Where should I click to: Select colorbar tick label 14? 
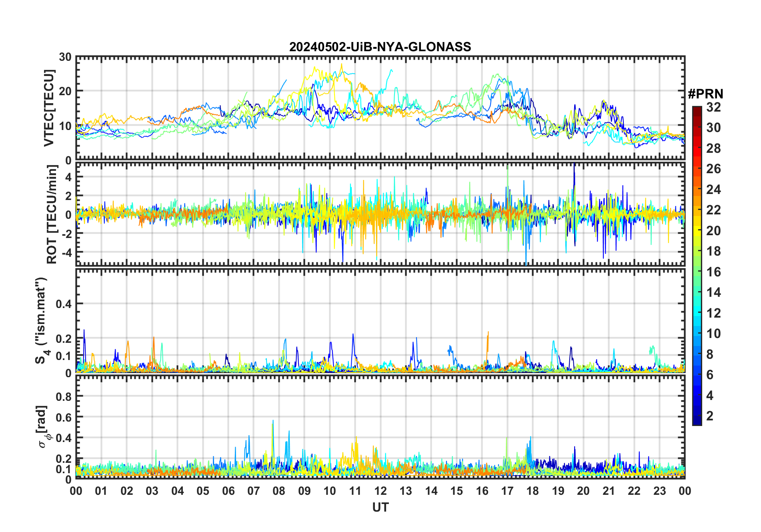713,292
